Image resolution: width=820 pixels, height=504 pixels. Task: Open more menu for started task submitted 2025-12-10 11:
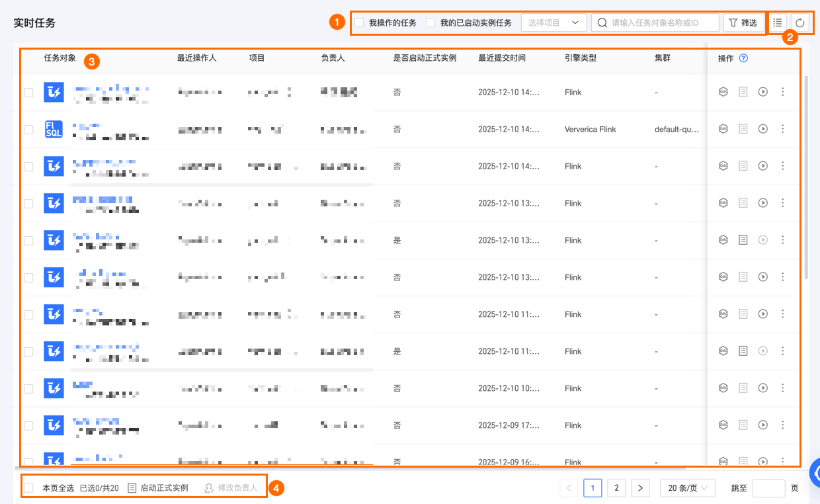coord(783,351)
